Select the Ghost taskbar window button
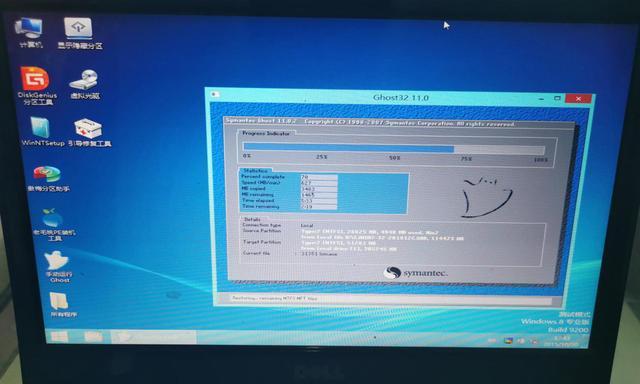 (x=153, y=337)
